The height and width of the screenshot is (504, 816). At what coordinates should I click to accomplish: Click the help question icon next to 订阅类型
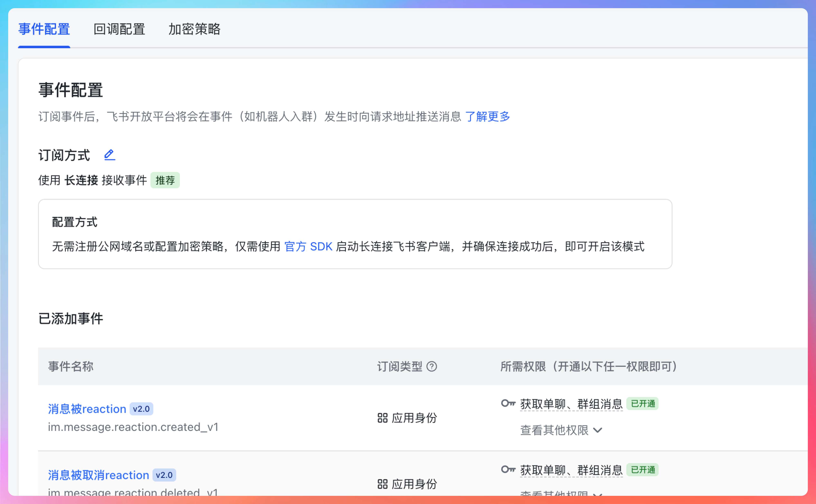432,367
